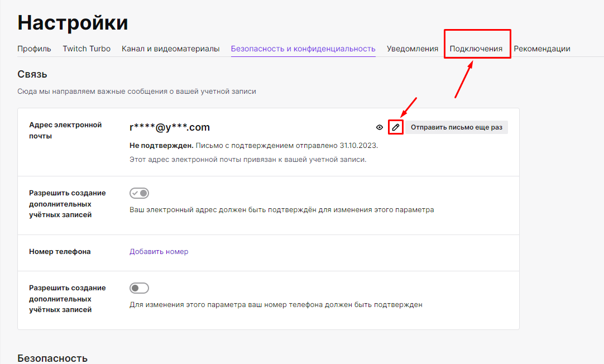Screen dimensions: 604x364
Task: Toggle extra accounts switch under email address
Action: [x=139, y=193]
